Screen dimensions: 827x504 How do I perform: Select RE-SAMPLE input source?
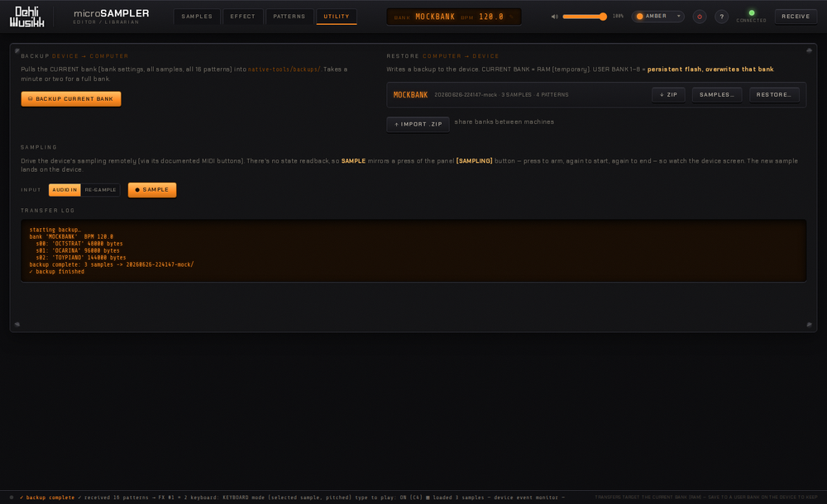(100, 190)
